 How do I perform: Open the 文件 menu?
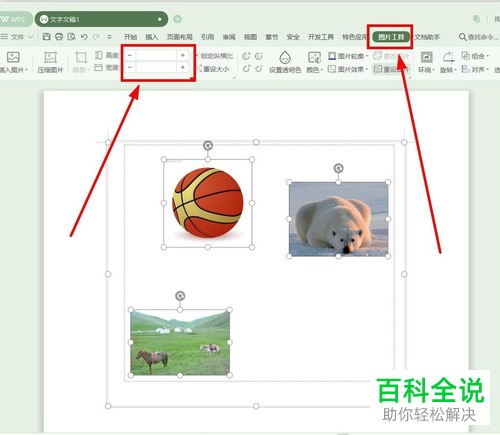coord(17,37)
